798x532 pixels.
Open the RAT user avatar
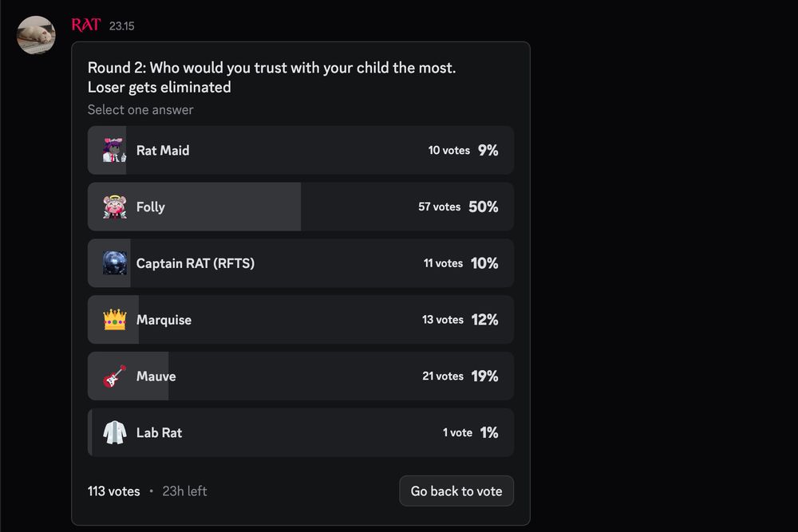pos(36,35)
